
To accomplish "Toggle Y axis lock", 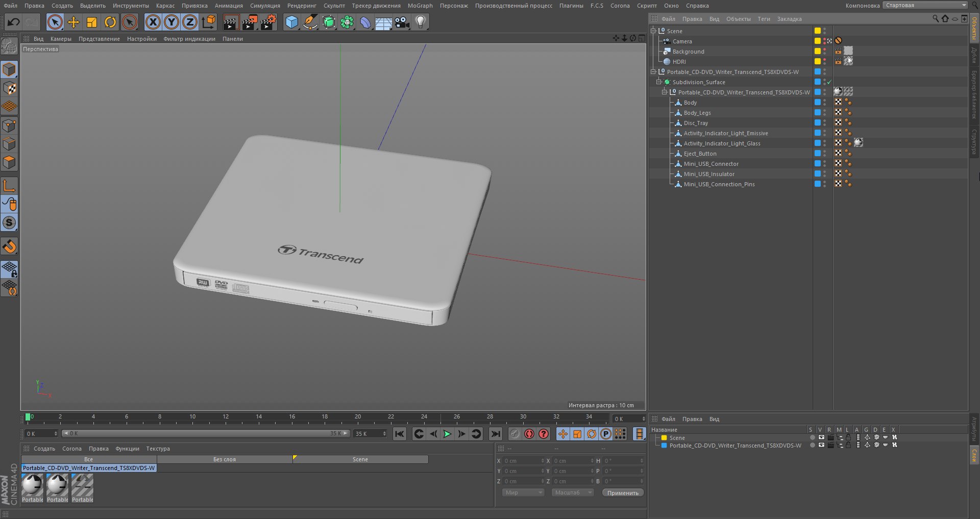I will pyautogui.click(x=171, y=22).
